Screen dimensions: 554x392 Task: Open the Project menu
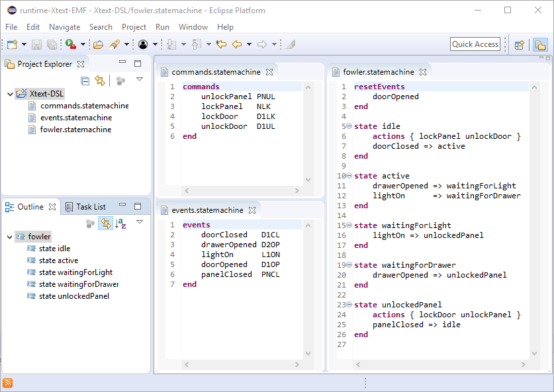tap(134, 27)
